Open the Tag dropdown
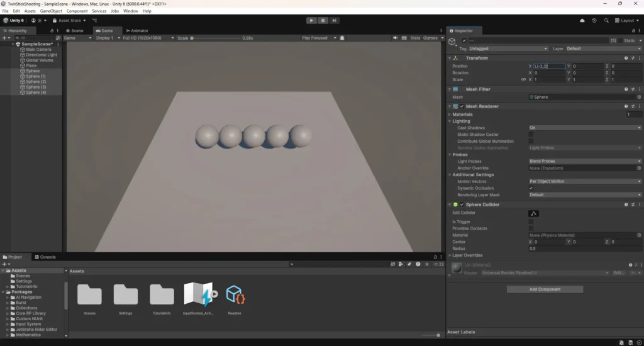Screen dimensions: 644x346 (508, 48)
